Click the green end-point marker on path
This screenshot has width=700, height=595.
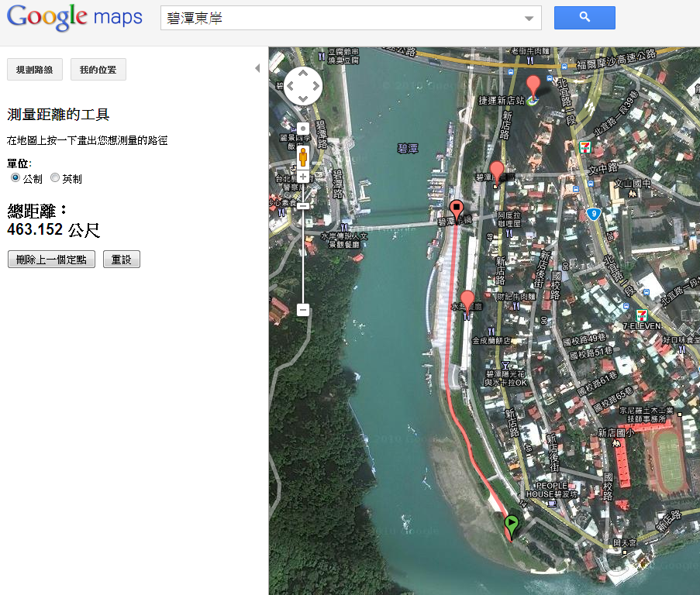tap(512, 525)
